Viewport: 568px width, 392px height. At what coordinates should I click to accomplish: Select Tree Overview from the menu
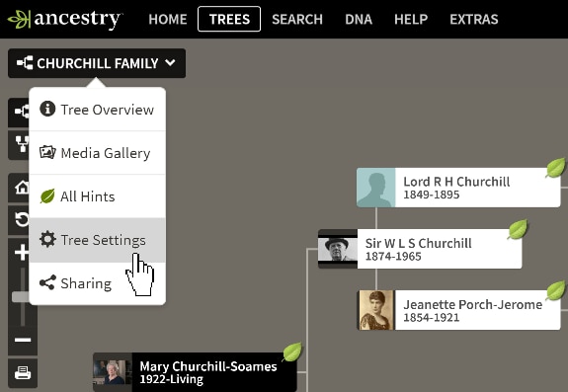[x=97, y=110]
